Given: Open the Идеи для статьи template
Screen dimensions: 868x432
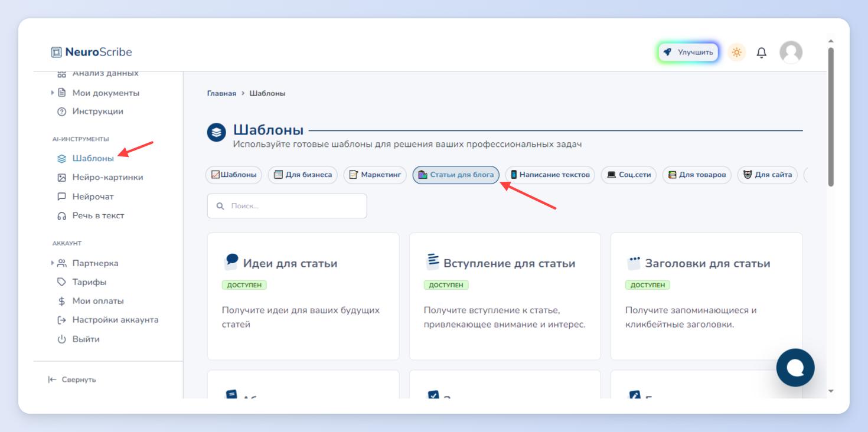Looking at the screenshot, I should click(x=303, y=296).
